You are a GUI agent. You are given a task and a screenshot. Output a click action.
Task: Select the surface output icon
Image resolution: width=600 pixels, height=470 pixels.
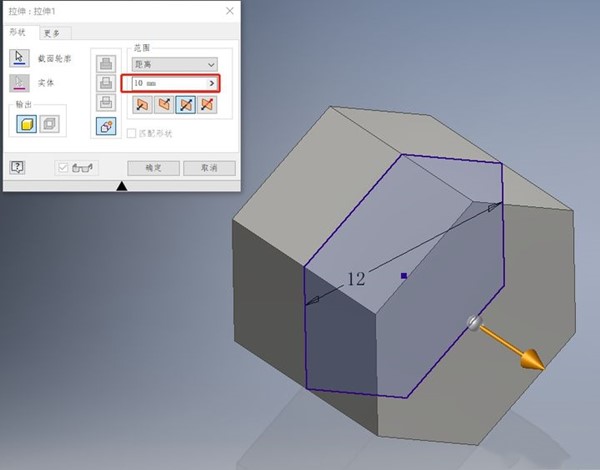50,124
